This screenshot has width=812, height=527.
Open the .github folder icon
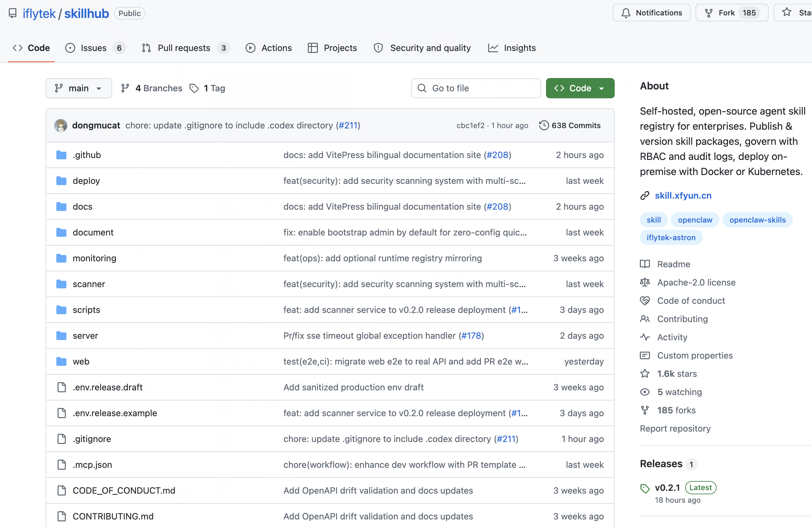[x=61, y=155]
